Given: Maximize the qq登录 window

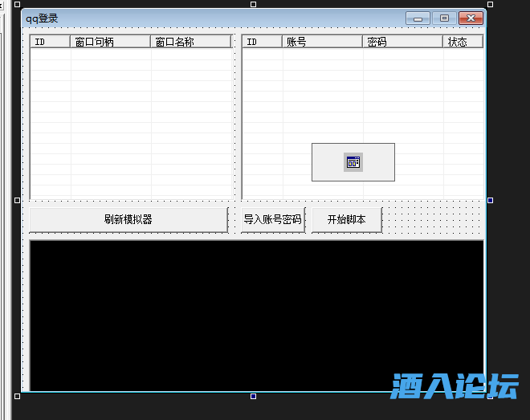Looking at the screenshot, I should point(443,18).
